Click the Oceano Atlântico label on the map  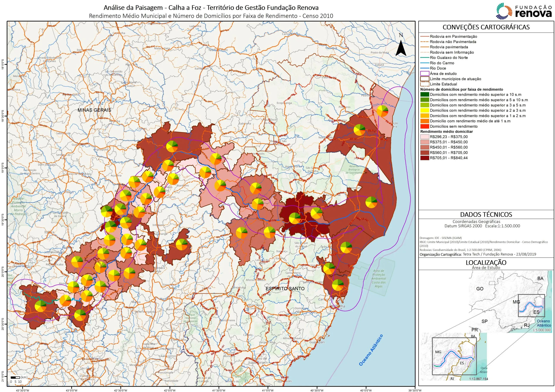pos(371,350)
